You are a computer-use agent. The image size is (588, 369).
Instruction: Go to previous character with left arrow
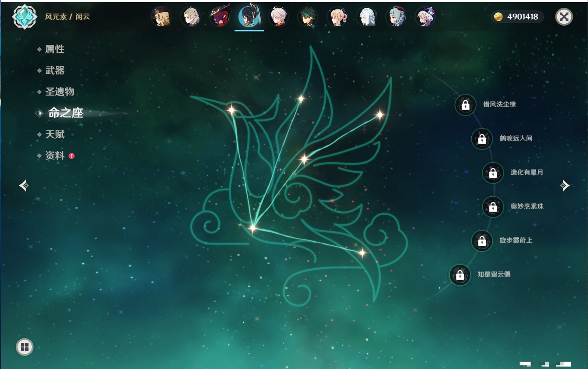point(24,186)
